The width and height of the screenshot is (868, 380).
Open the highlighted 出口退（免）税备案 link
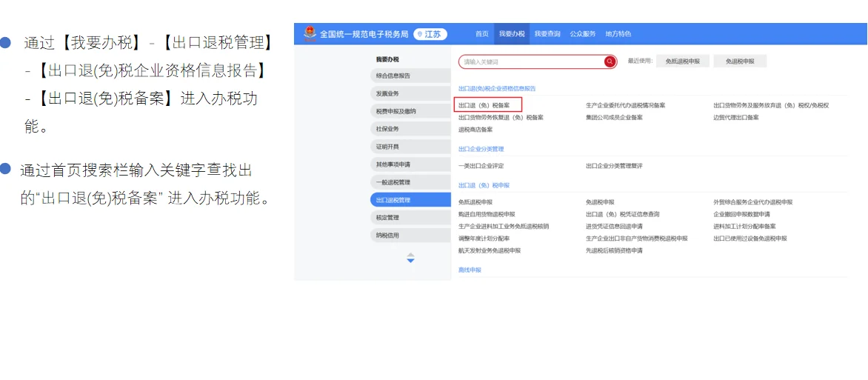(x=484, y=104)
